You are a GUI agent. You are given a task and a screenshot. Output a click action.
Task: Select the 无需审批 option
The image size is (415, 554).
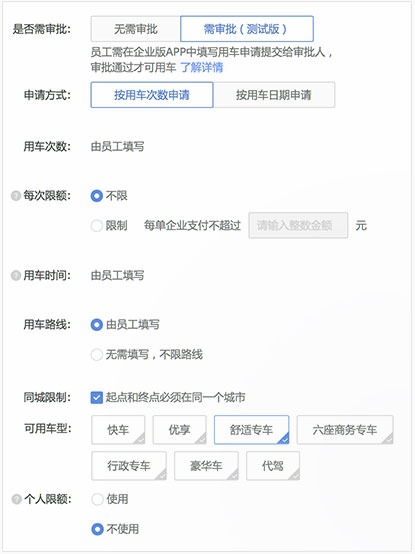point(136,29)
